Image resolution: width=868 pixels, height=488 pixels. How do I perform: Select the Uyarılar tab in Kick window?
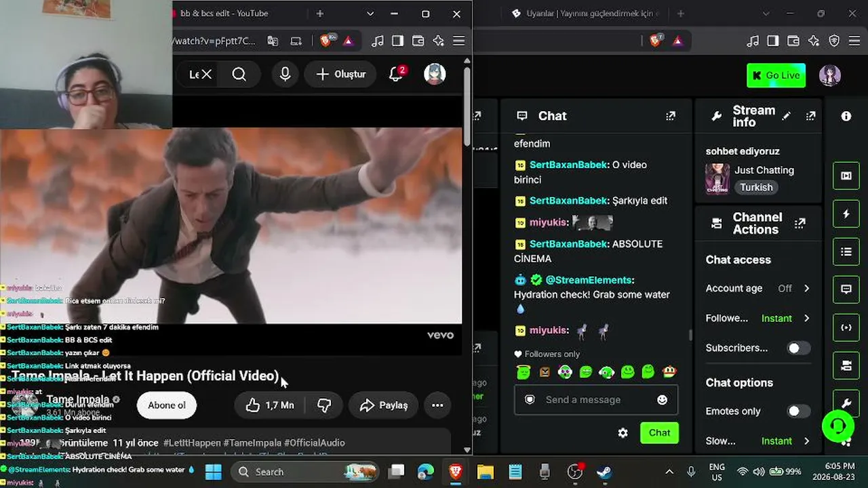586,14
